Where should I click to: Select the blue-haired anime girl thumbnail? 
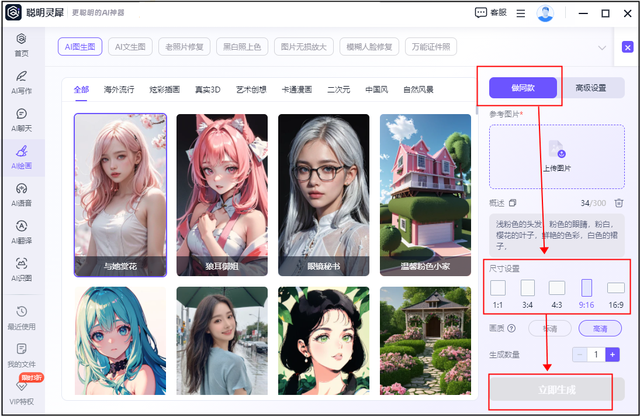coord(120,340)
